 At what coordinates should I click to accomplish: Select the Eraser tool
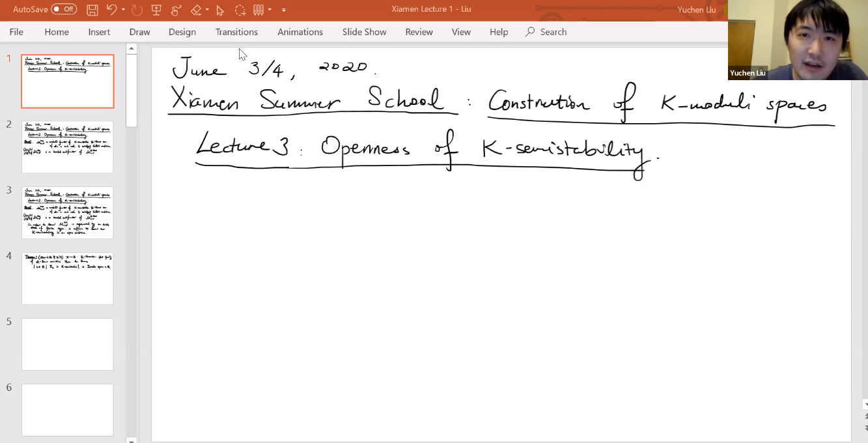196,10
